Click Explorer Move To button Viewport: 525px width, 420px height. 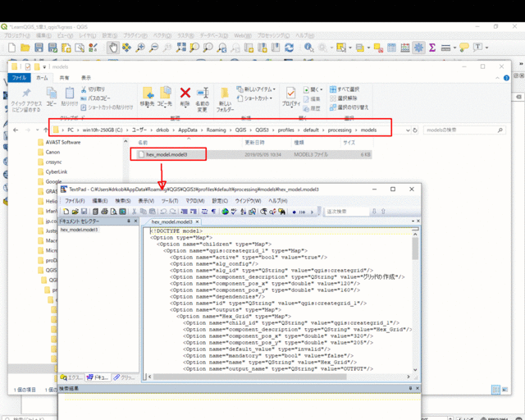click(147, 97)
